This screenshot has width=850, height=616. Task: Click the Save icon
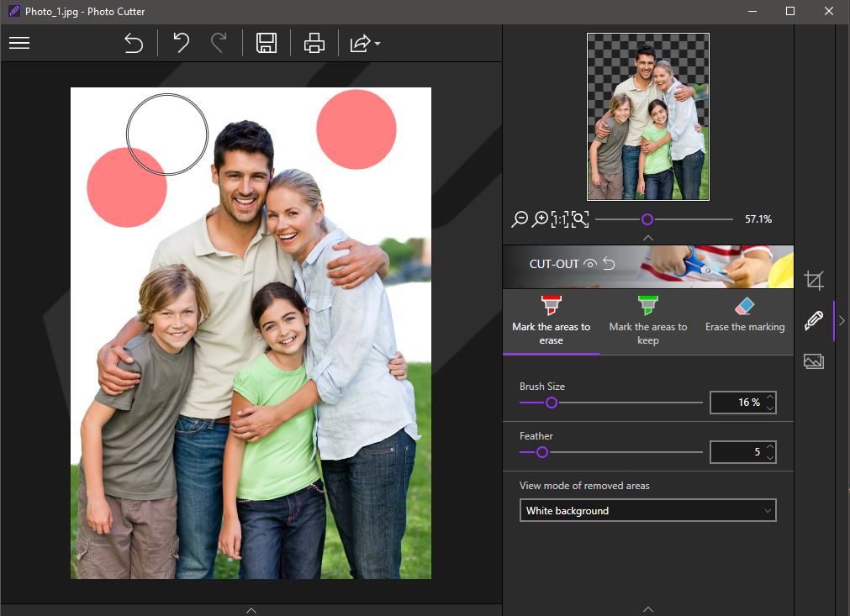[266, 43]
